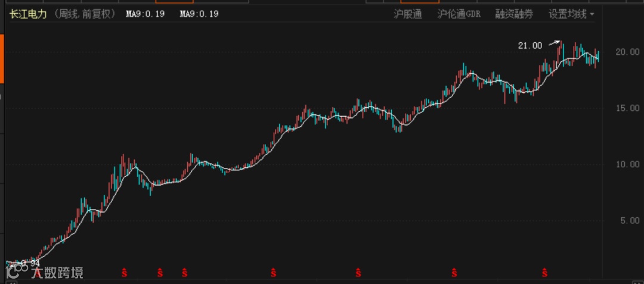
Task: Click the 融资融券 tag
Action: (514, 14)
